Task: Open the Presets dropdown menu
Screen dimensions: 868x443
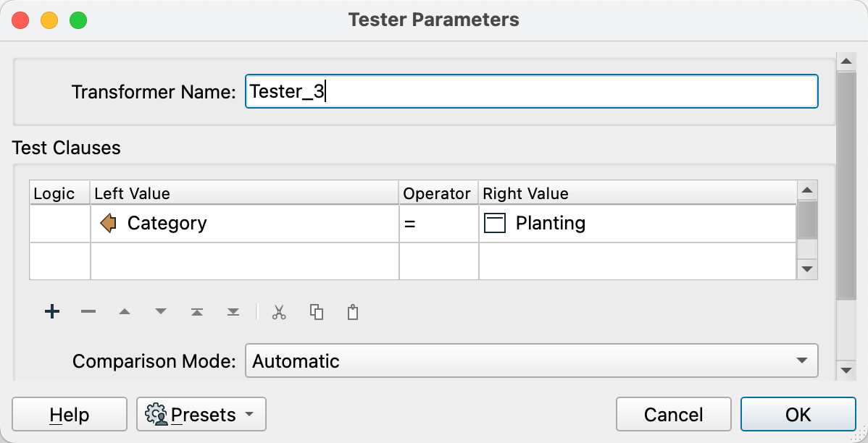Action: (201, 414)
